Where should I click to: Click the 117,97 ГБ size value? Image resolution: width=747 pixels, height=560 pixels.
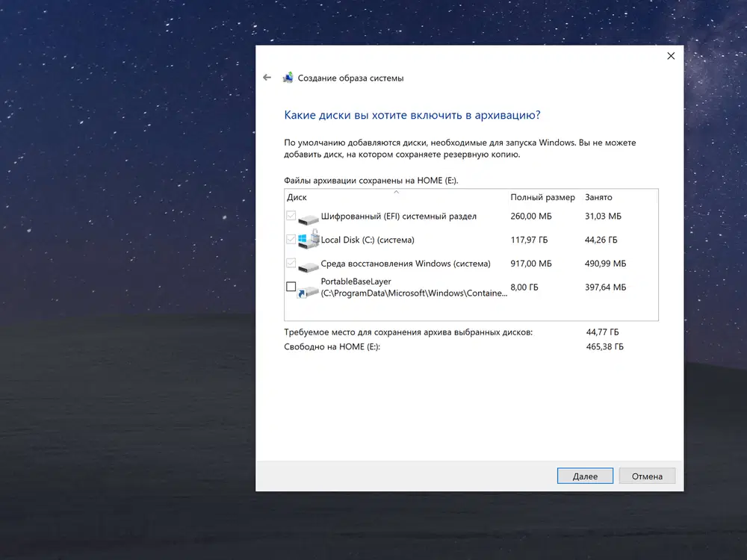529,240
